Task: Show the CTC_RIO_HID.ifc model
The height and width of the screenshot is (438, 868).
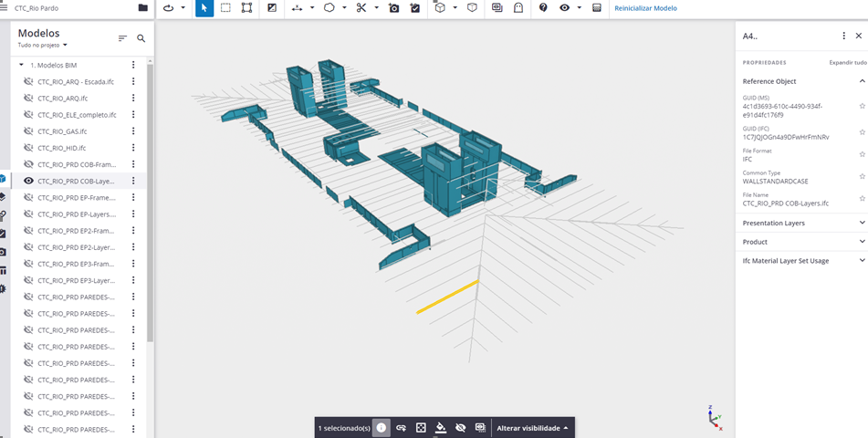Action: 28,148
